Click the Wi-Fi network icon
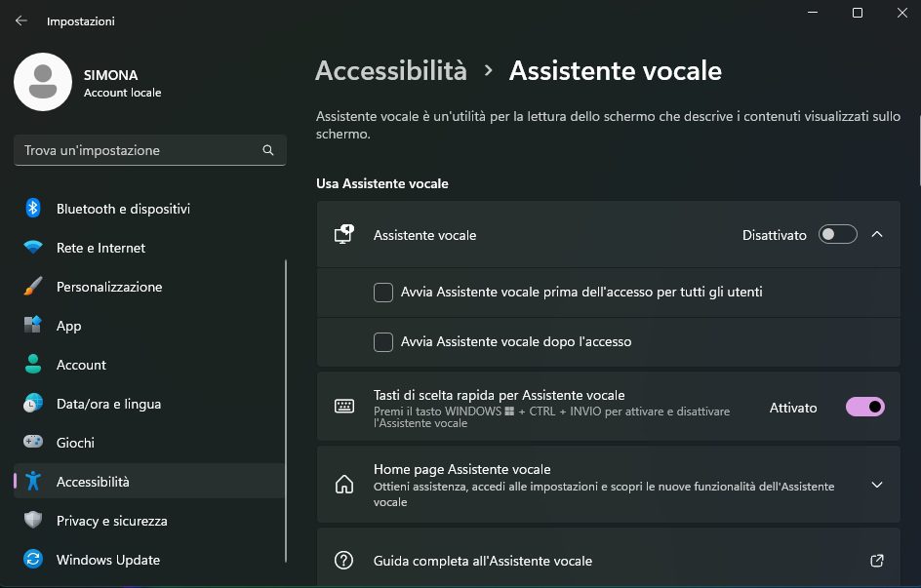 [x=33, y=247]
